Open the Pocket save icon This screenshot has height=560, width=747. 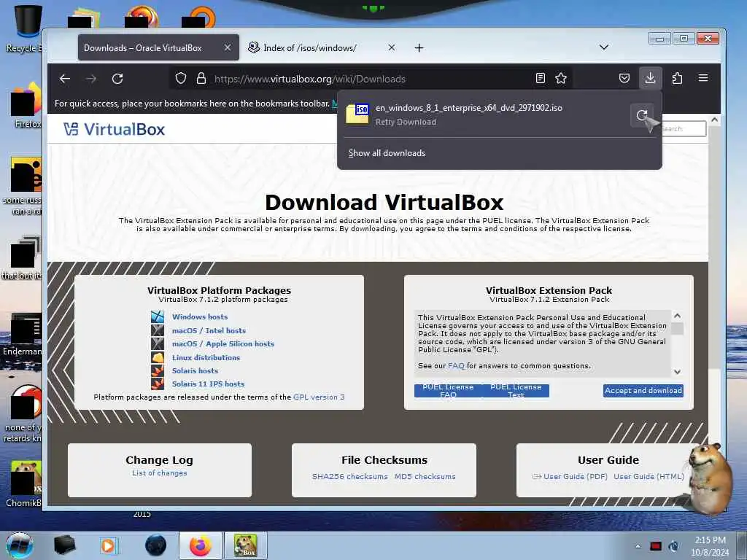624,78
